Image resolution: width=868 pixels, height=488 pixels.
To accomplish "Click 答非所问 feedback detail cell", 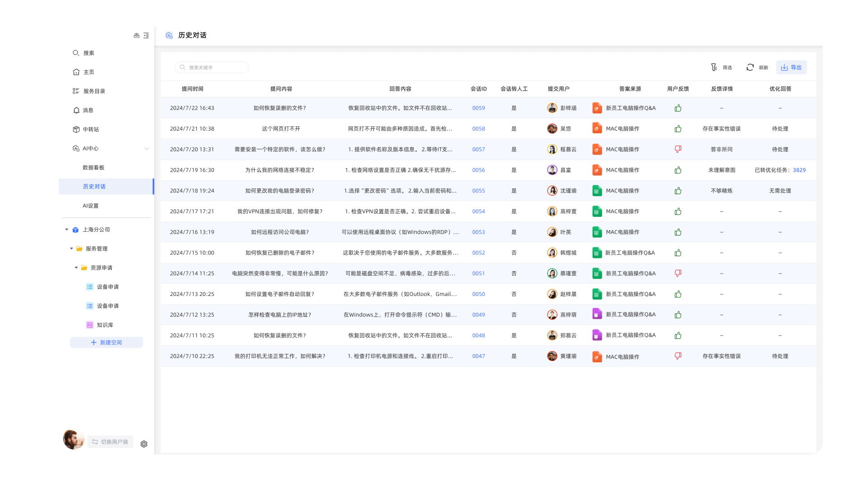I will tap(722, 149).
